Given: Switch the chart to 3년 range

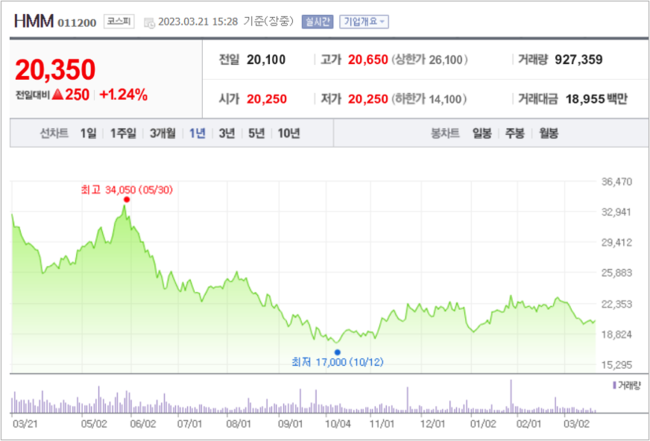Looking at the screenshot, I should [x=227, y=133].
